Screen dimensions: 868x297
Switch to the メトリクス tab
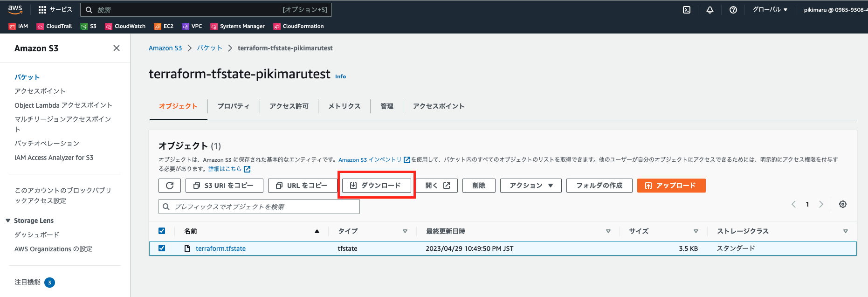(344, 106)
